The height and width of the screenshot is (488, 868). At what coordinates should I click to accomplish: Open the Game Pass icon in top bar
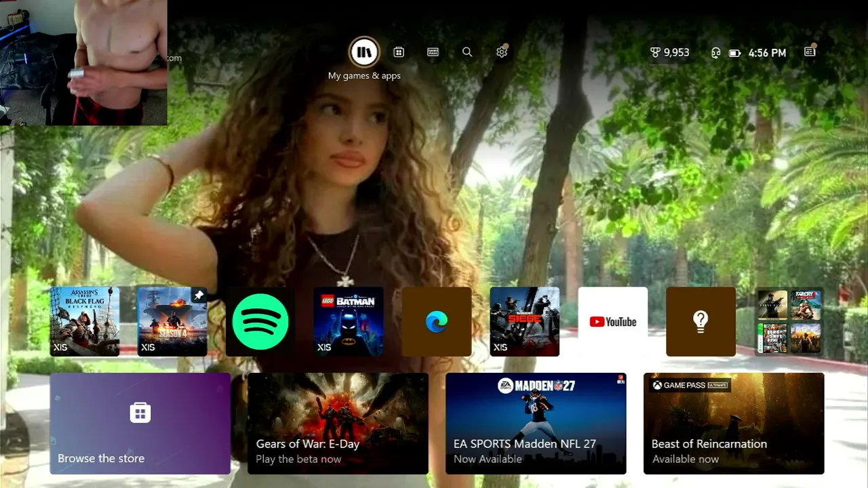point(433,52)
